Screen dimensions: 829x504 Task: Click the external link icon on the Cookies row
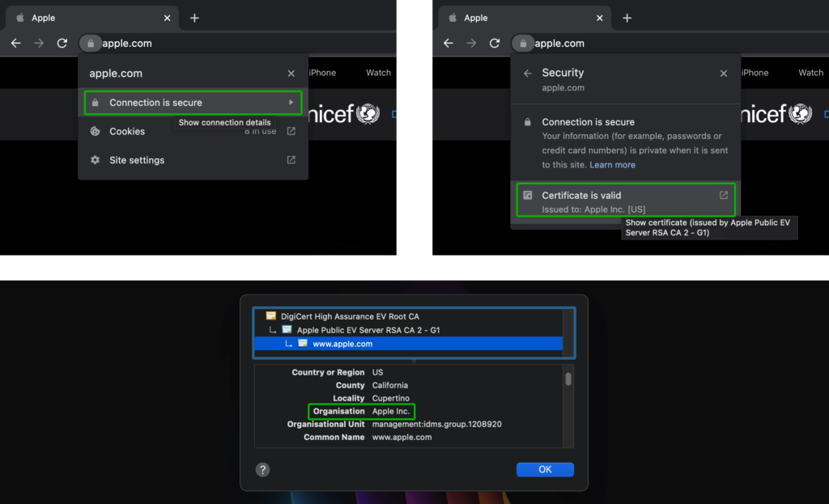point(291,131)
